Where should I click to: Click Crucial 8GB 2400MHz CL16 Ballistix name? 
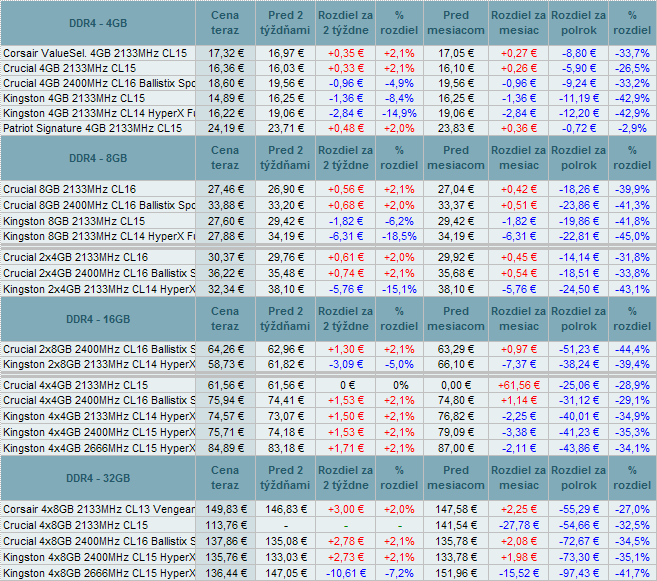coord(98,205)
